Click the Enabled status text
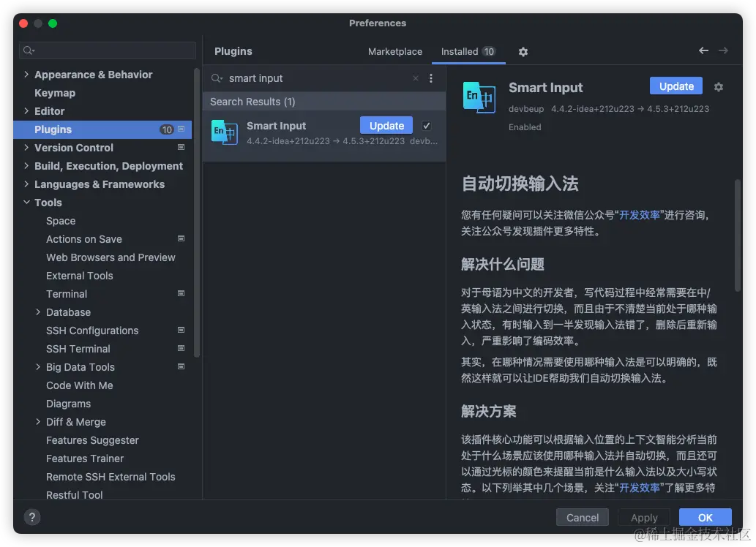 [x=525, y=127]
